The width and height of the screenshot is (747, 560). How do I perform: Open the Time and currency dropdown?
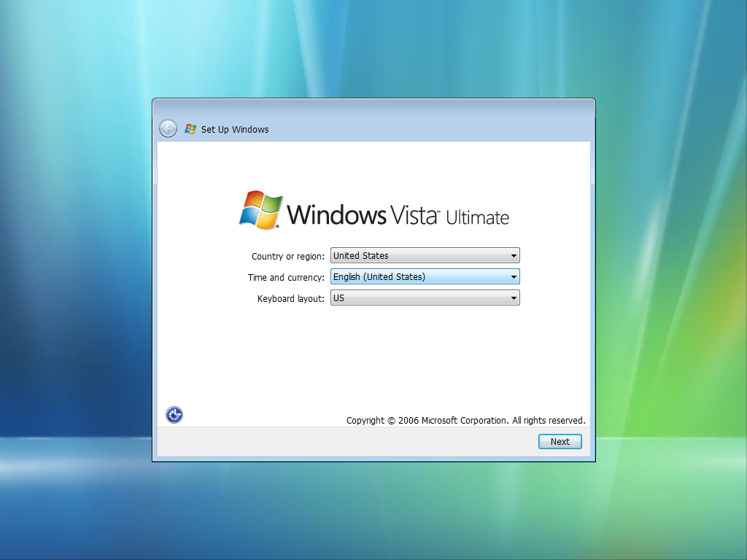425,276
